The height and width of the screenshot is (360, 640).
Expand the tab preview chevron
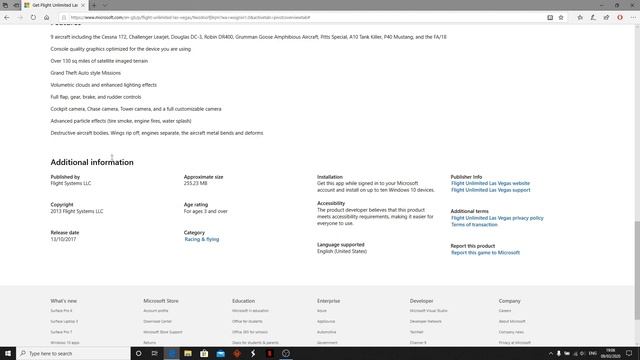[x=104, y=5]
